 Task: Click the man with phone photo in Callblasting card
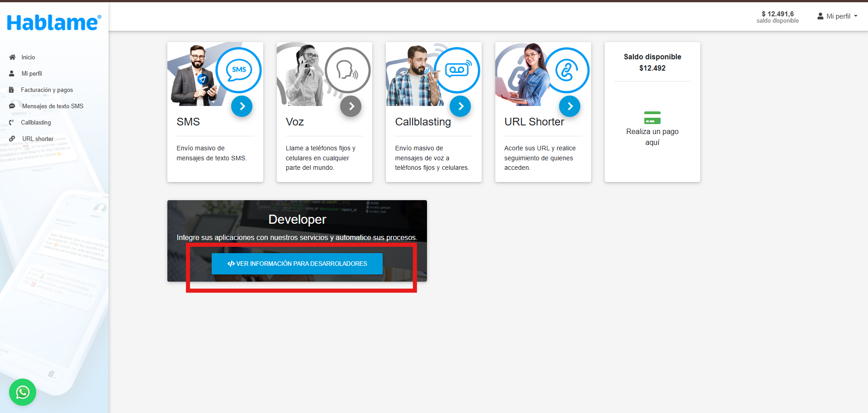click(x=414, y=75)
